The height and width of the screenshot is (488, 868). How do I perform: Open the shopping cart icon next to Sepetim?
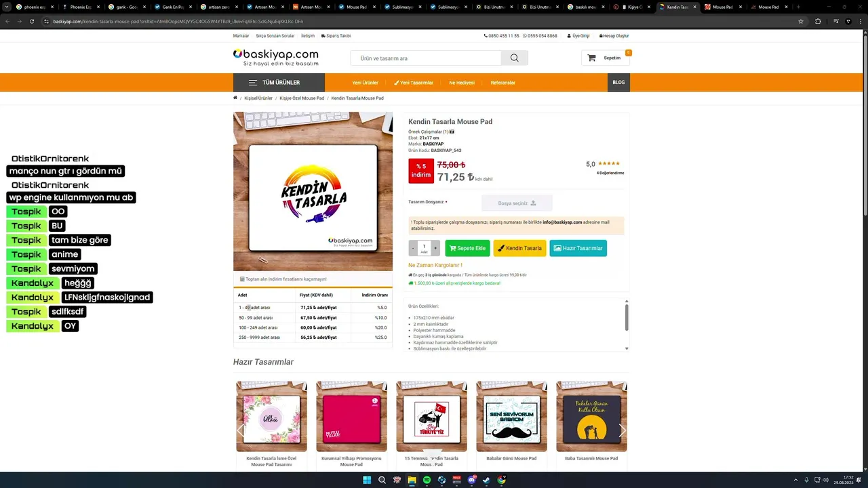coord(591,58)
